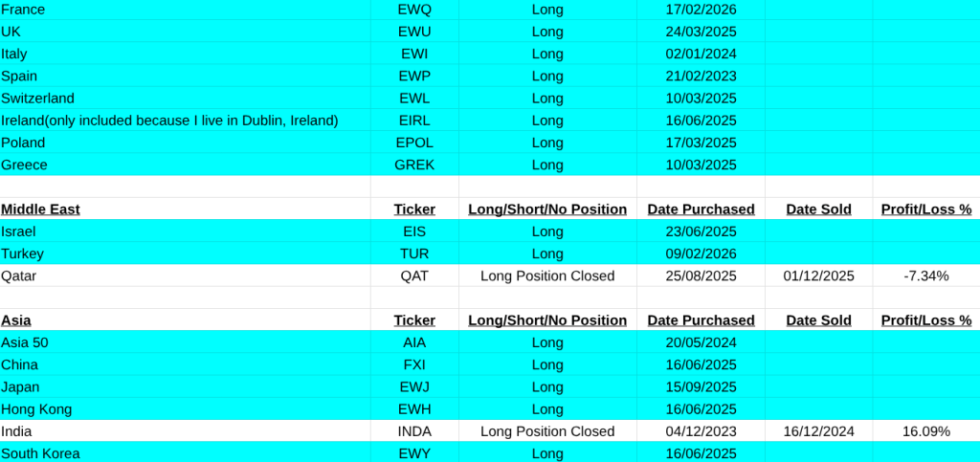Click Qatar's -7.34% profit/loss cell
This screenshot has height=462, width=980.
tap(925, 275)
